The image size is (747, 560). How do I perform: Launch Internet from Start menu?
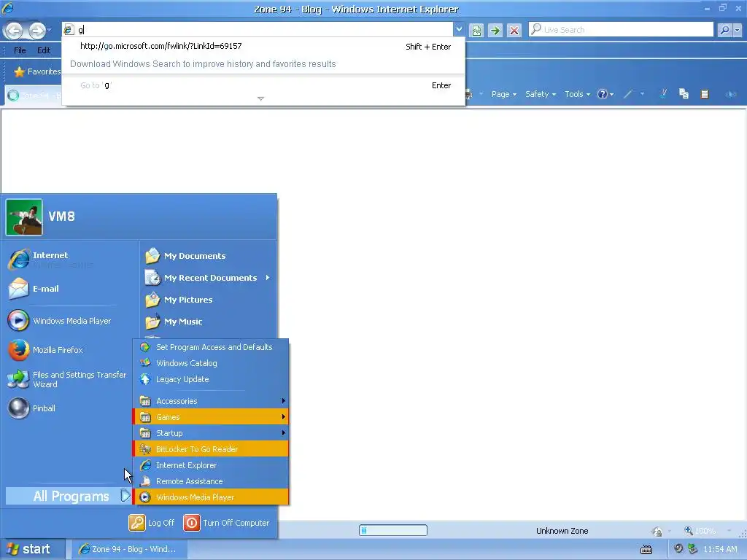click(69, 260)
